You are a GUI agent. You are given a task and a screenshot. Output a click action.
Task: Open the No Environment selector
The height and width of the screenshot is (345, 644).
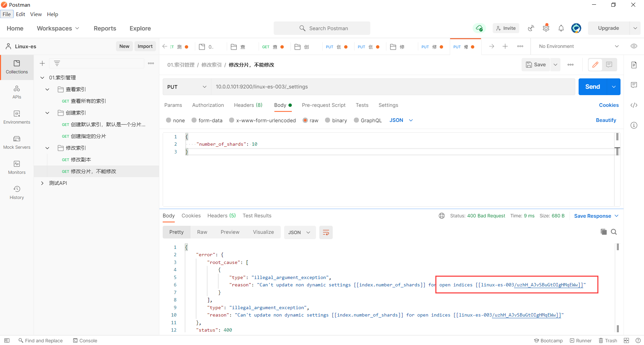(x=578, y=46)
